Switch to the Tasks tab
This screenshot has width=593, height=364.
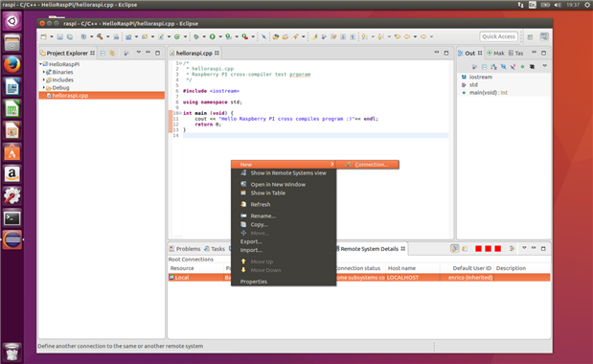[x=215, y=249]
